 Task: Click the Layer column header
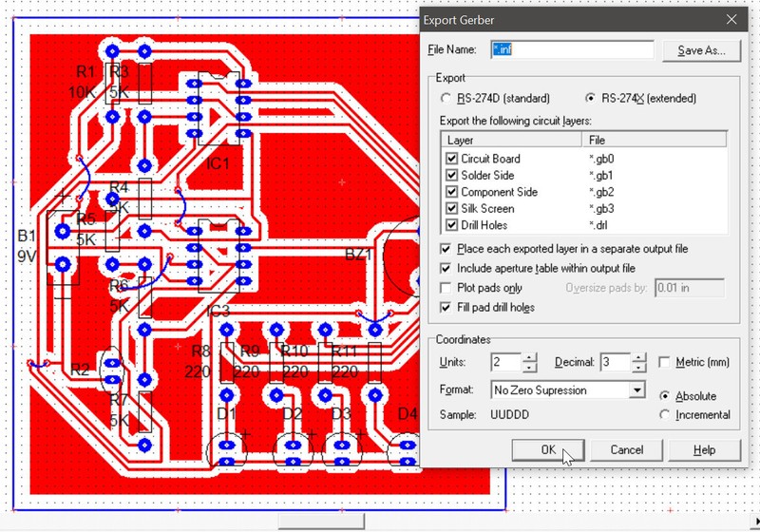point(511,140)
